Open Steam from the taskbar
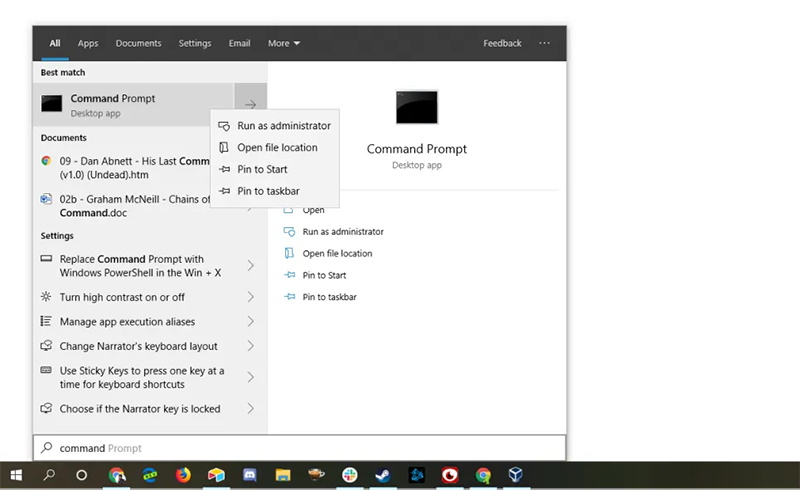Image resolution: width=800 pixels, height=490 pixels. point(383,475)
